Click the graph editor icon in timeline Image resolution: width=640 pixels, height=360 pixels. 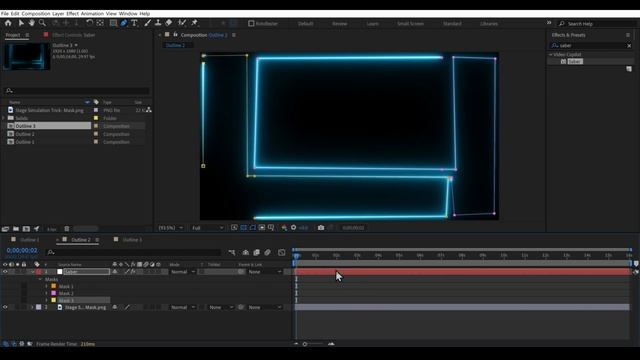pos(282,253)
